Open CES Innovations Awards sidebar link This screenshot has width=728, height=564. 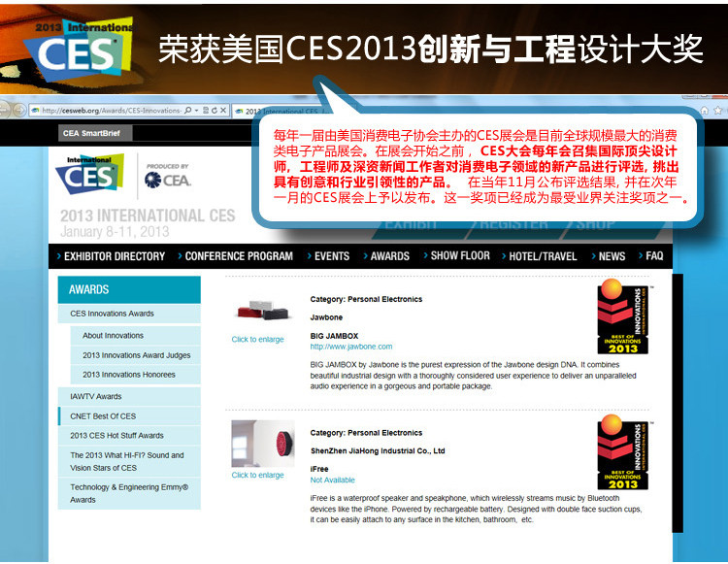click(x=129, y=314)
